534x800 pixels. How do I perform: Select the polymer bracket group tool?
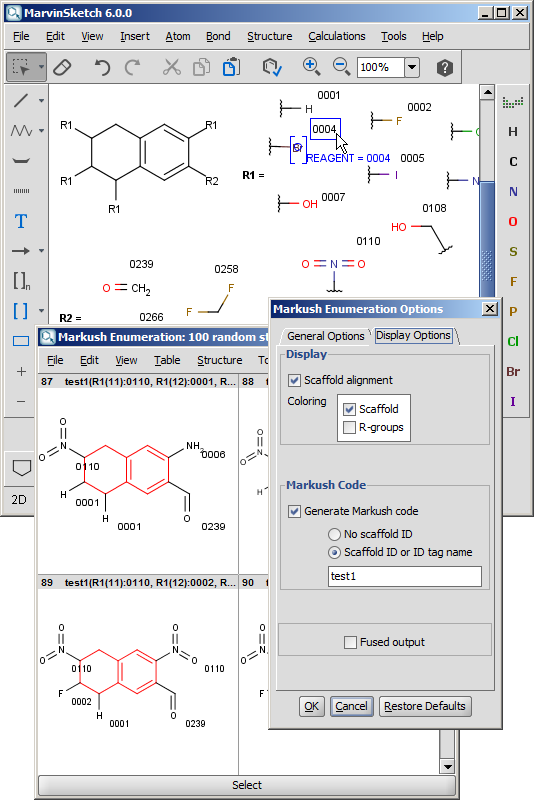pos(21,281)
